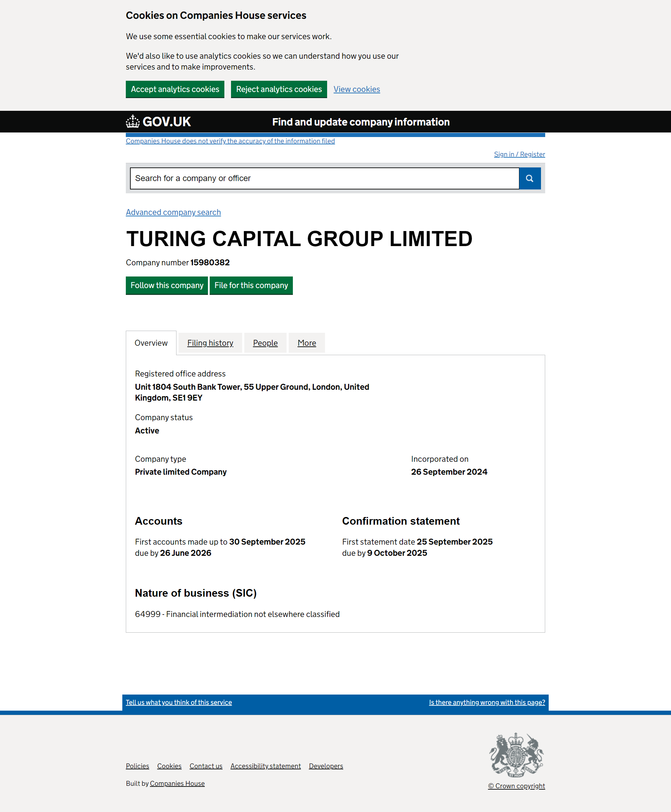This screenshot has width=671, height=812.
Task: Open the View cookies link
Action: [357, 89]
